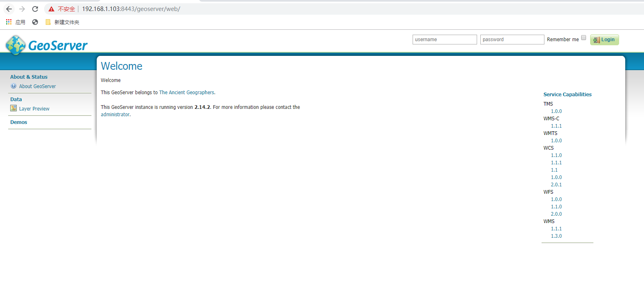
Task: Open the 新建文件夹 bookmark folder
Action: pos(62,22)
